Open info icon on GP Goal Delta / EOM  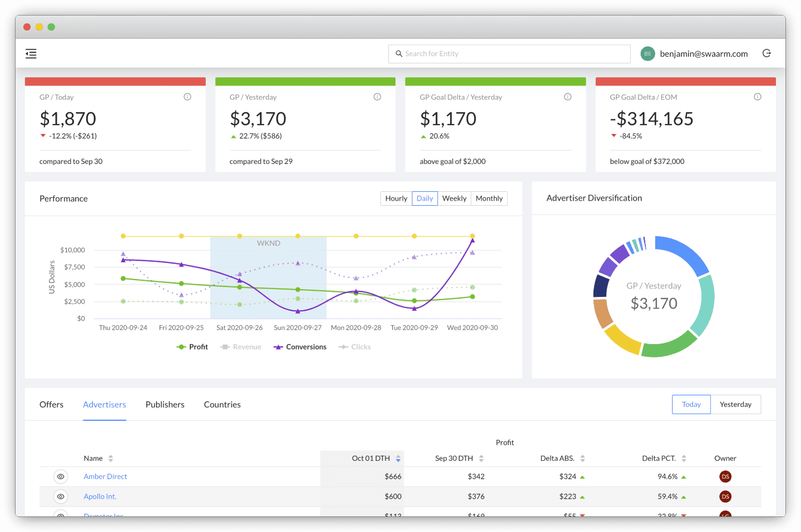tap(758, 97)
